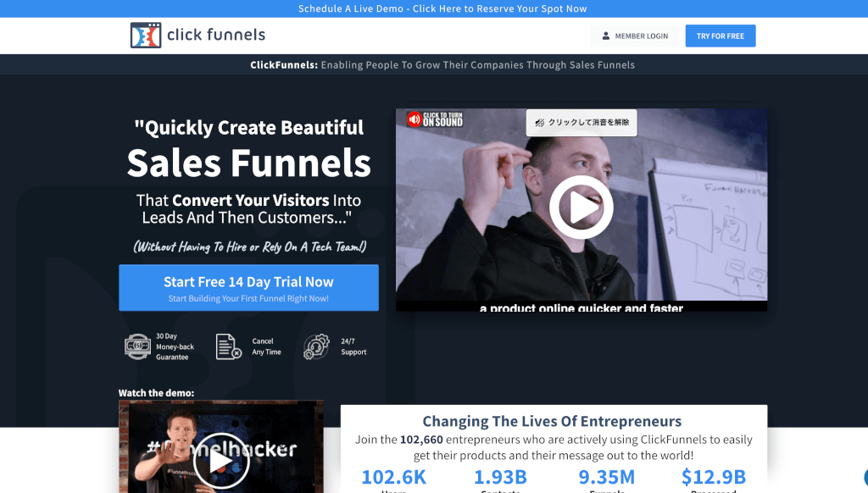Click the 'click funnels' wordmark text

216,35
